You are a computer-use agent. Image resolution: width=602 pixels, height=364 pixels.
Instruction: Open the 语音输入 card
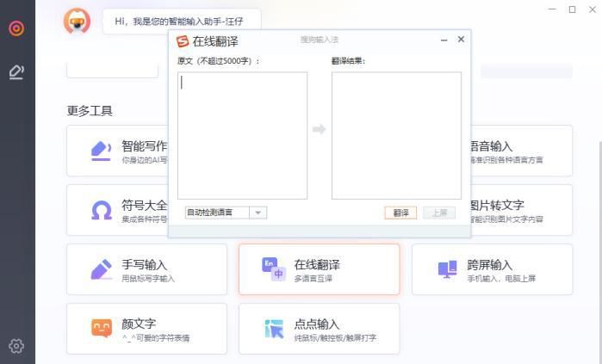pos(521,151)
